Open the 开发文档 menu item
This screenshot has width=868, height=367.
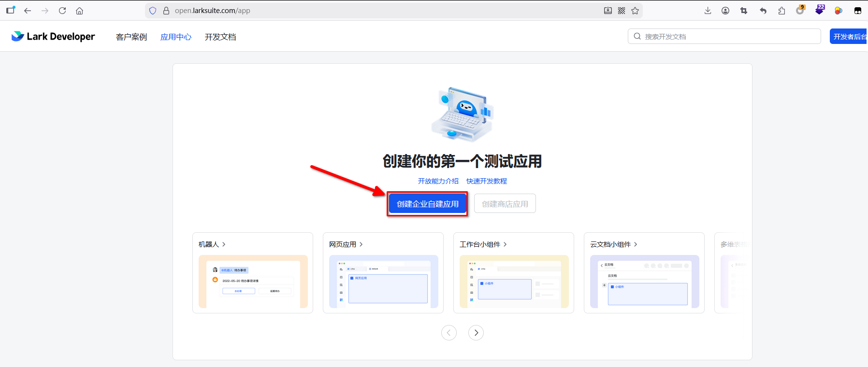(x=220, y=37)
